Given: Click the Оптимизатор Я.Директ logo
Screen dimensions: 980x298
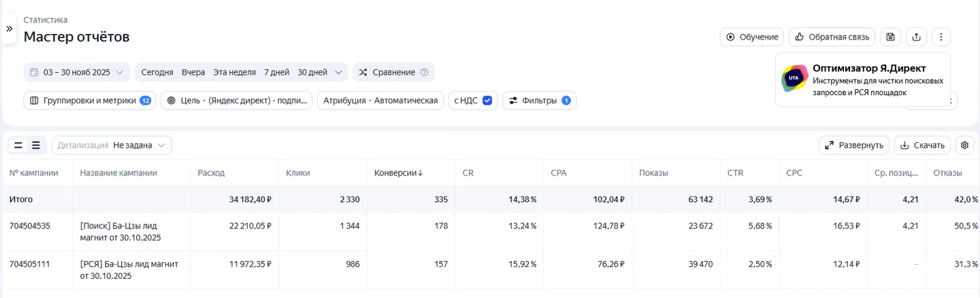Looking at the screenshot, I should point(794,78).
